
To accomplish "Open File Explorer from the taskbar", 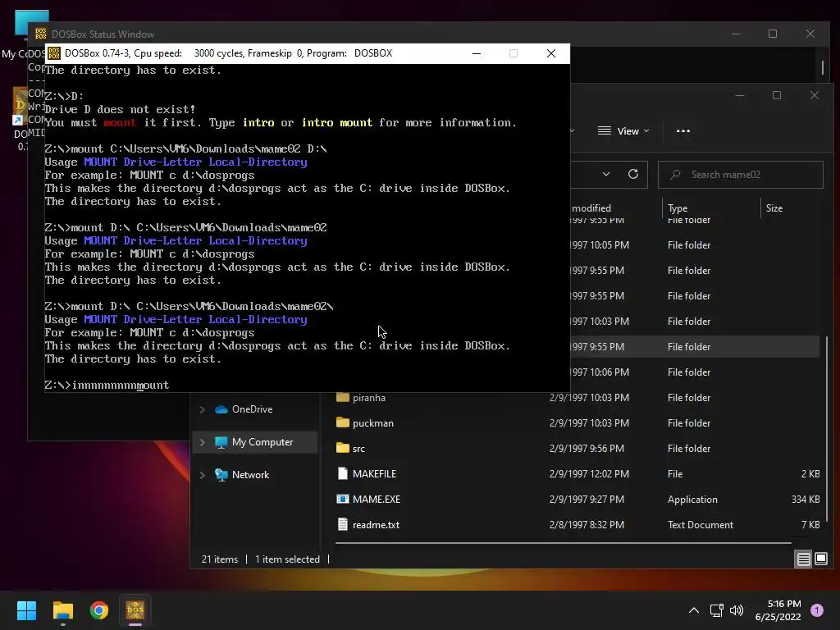I will 62,610.
